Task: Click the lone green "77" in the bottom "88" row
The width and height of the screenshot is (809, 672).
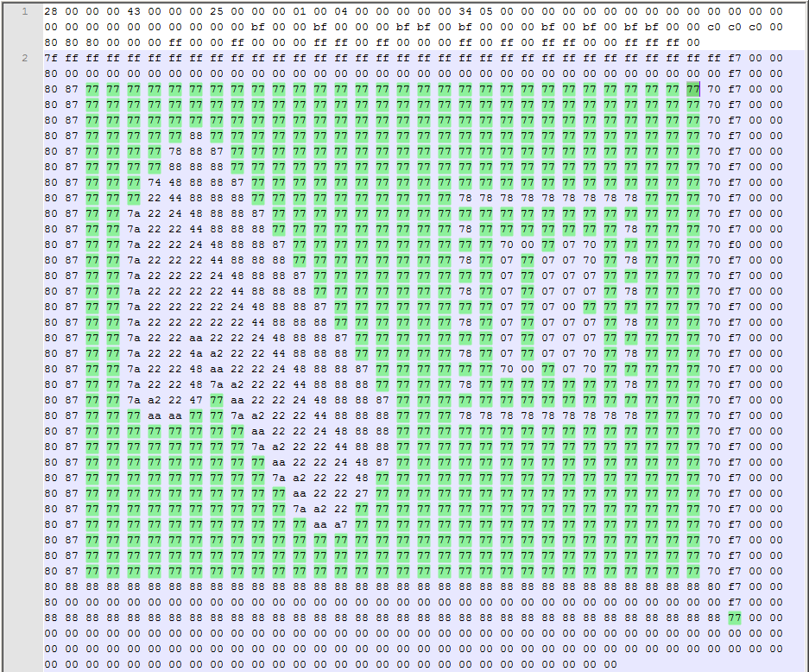Action: tap(735, 618)
